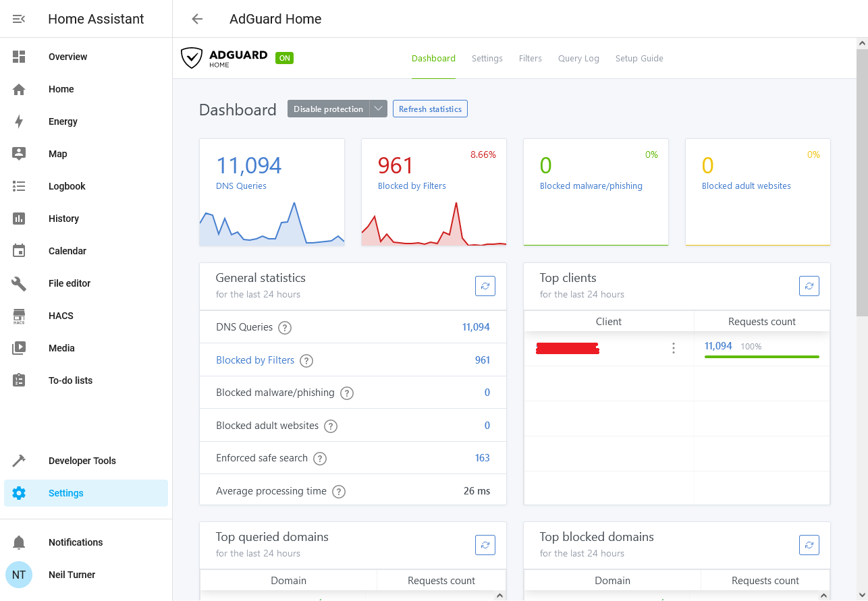Open Notifications from the sidebar
This screenshot has height=601, width=868.
76,542
